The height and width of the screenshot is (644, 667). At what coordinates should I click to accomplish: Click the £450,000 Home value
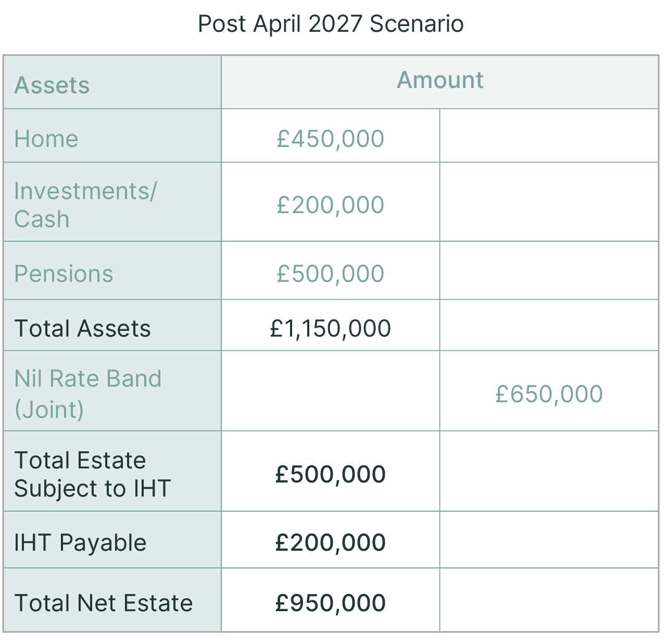(x=330, y=139)
